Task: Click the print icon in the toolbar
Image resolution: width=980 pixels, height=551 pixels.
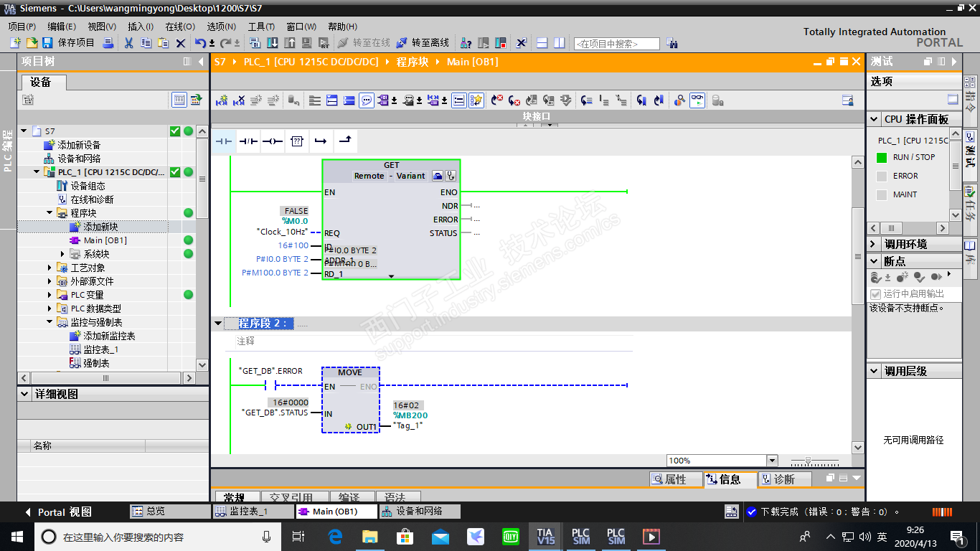Action: tap(108, 43)
